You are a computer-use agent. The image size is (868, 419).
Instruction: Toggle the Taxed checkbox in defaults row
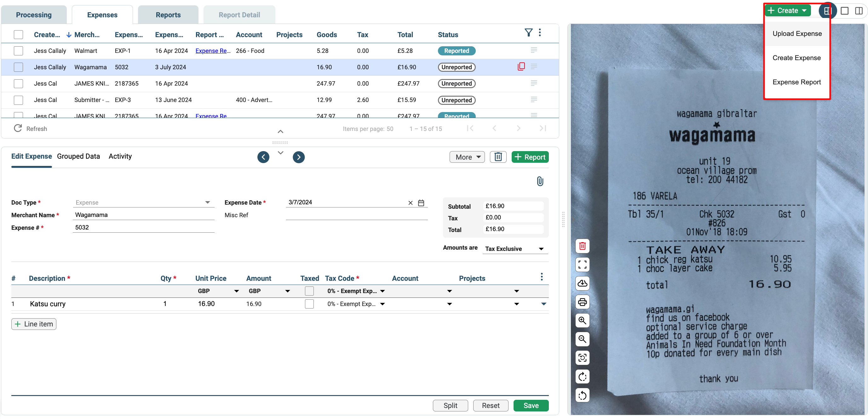tap(309, 291)
